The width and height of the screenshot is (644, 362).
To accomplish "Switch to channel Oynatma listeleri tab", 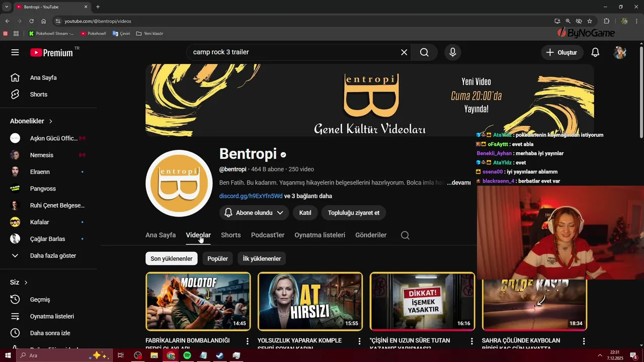I will click(320, 235).
